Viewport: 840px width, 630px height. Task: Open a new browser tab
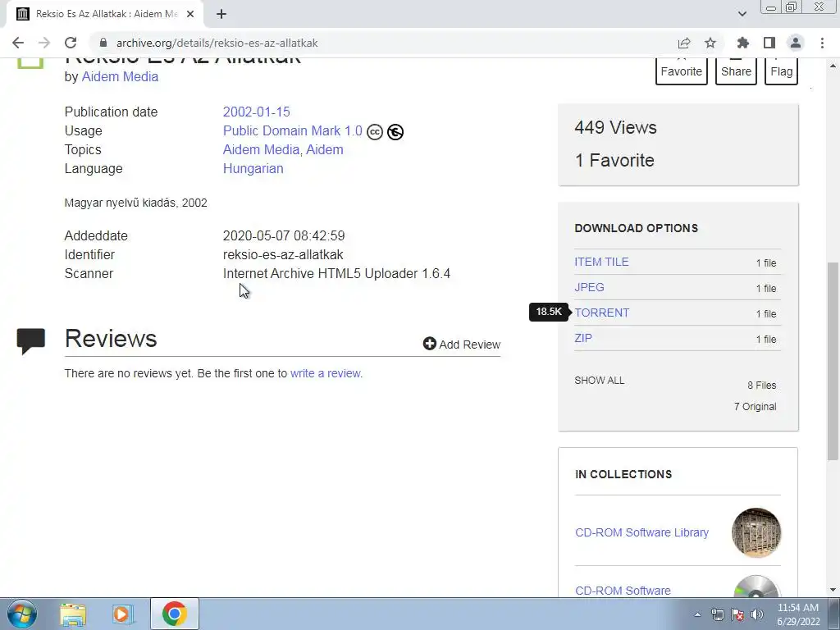coord(221,14)
